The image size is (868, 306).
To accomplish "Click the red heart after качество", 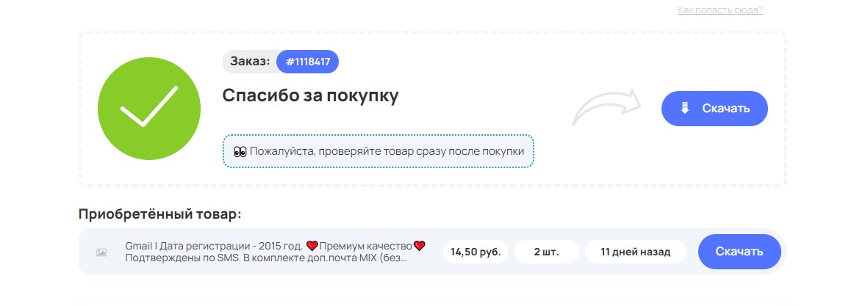I will 420,245.
